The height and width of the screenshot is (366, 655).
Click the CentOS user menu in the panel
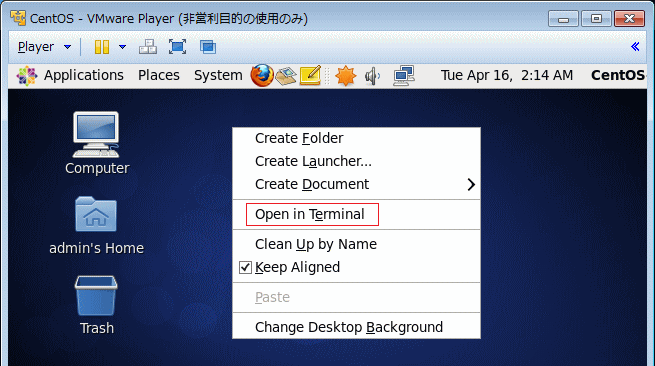[618, 75]
